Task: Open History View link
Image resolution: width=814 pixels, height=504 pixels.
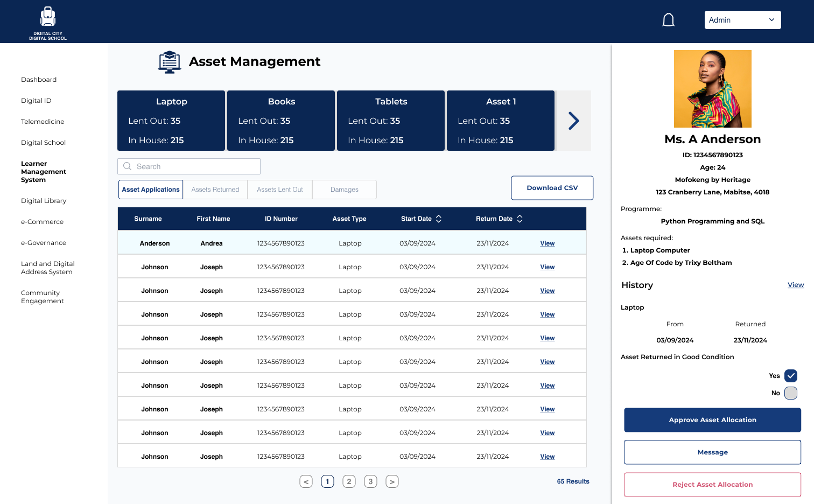Action: (x=795, y=285)
